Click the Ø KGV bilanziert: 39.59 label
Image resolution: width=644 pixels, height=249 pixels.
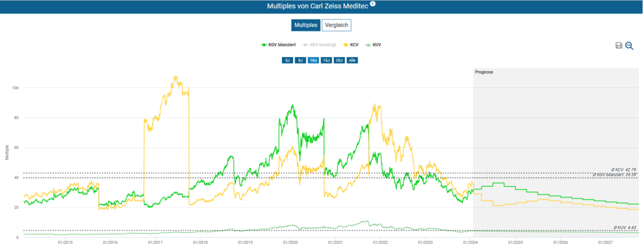[x=615, y=175]
